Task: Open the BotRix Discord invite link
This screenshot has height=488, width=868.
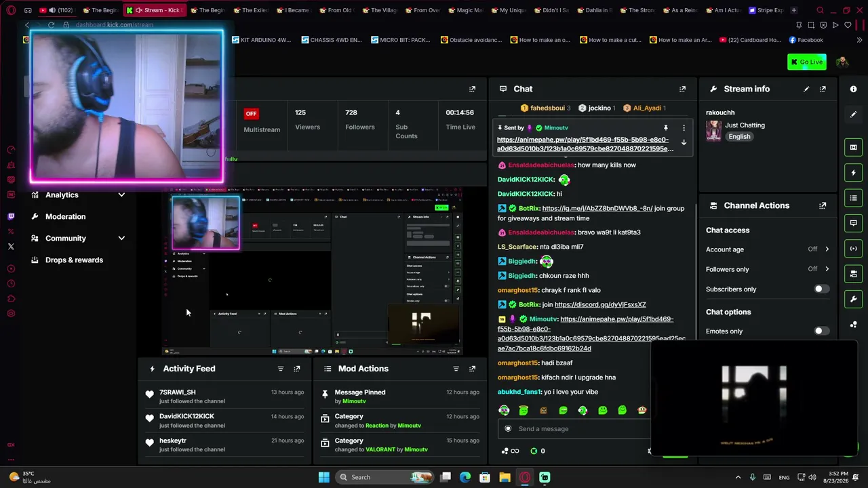Action: (x=600, y=305)
